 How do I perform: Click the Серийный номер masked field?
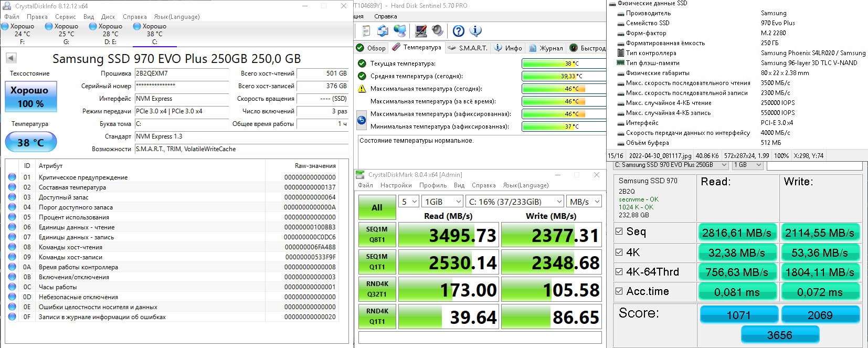(182, 86)
